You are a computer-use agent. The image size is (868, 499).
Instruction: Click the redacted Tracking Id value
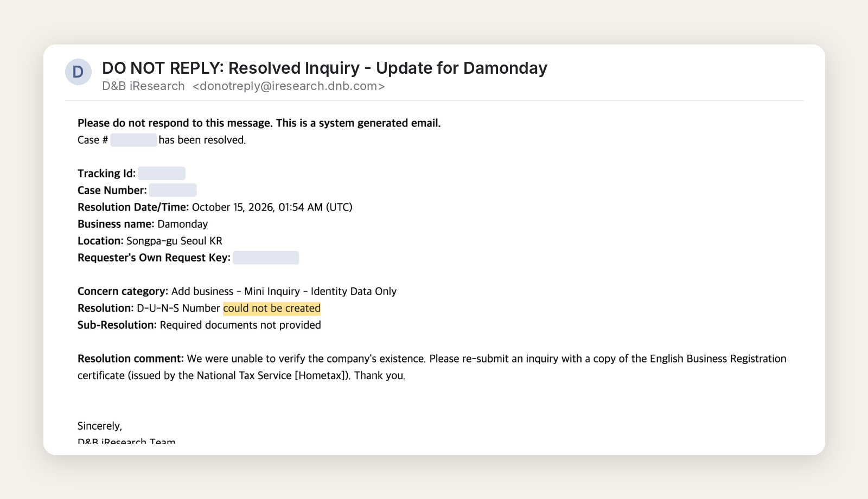click(x=162, y=174)
